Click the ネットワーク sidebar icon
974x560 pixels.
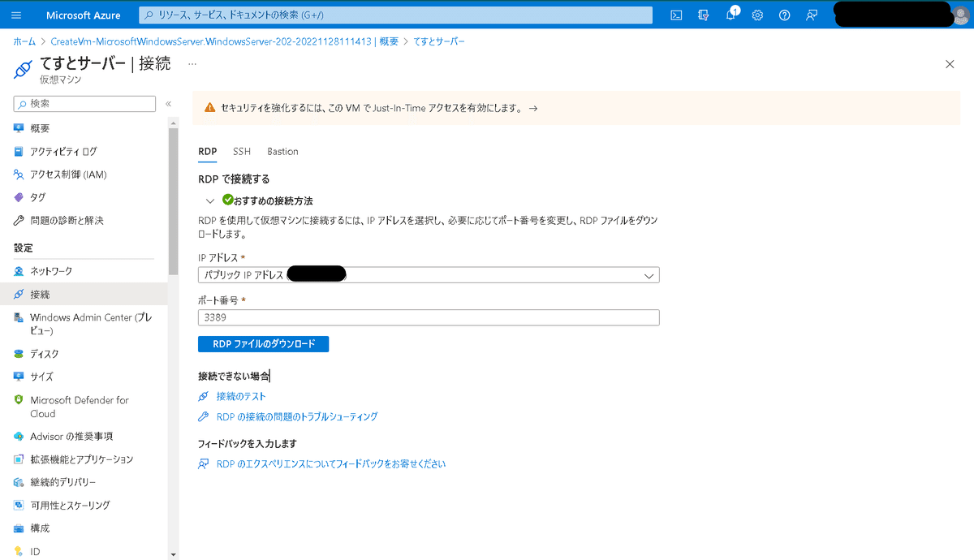click(x=19, y=271)
